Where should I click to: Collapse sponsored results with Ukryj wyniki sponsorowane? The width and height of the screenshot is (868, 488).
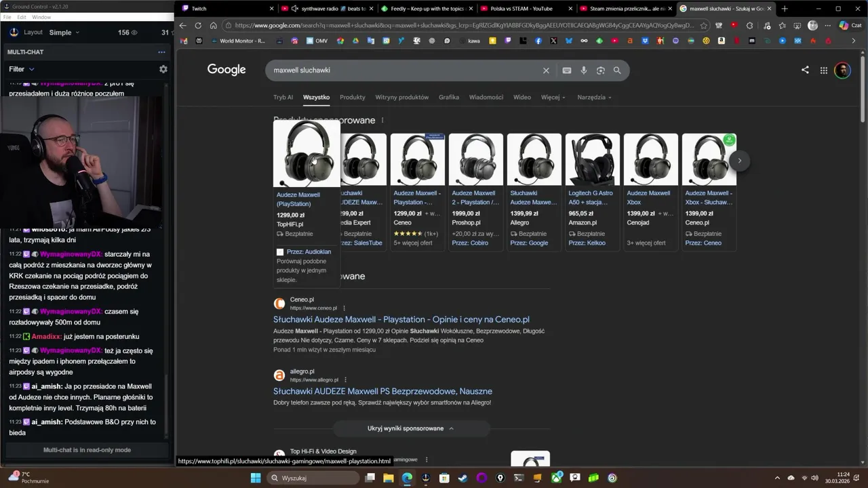[411, 428]
